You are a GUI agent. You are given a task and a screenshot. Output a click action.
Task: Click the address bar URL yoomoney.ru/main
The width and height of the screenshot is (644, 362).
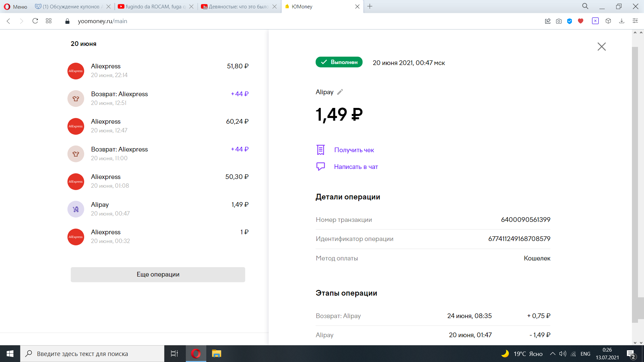click(x=102, y=21)
